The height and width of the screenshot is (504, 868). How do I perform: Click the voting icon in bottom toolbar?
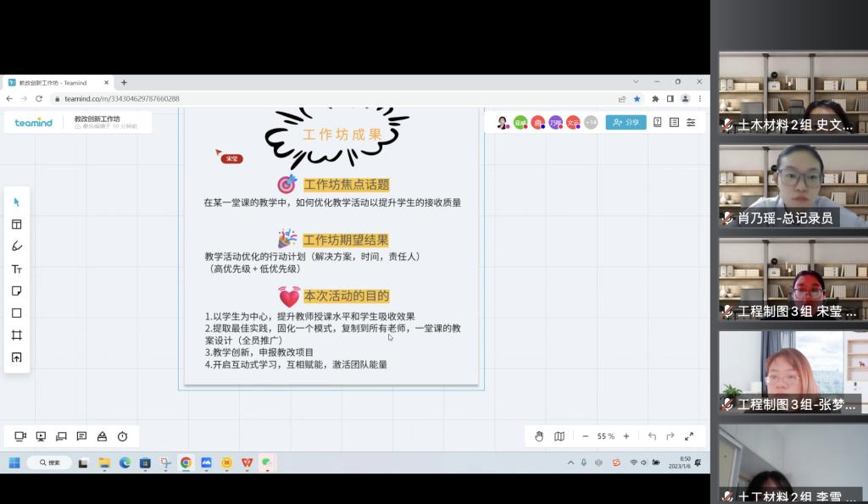pyautogui.click(x=102, y=436)
